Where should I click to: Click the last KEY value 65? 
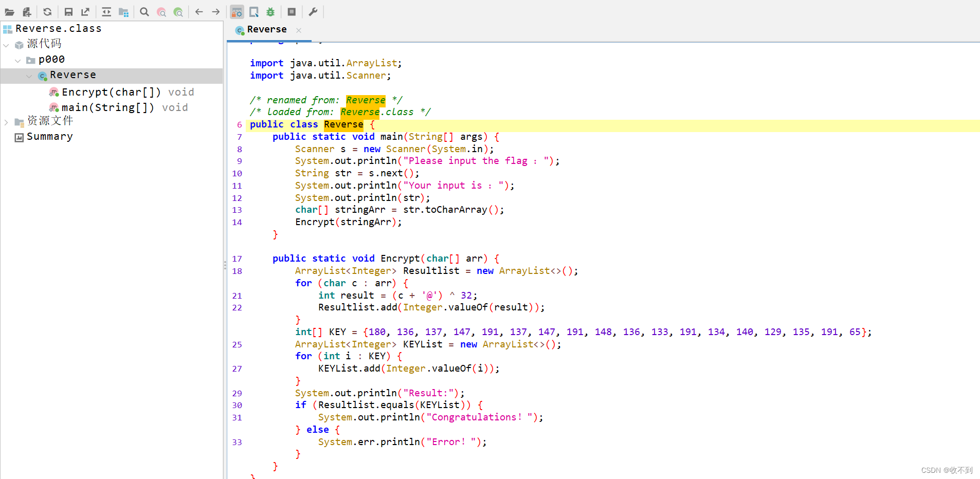855,332
